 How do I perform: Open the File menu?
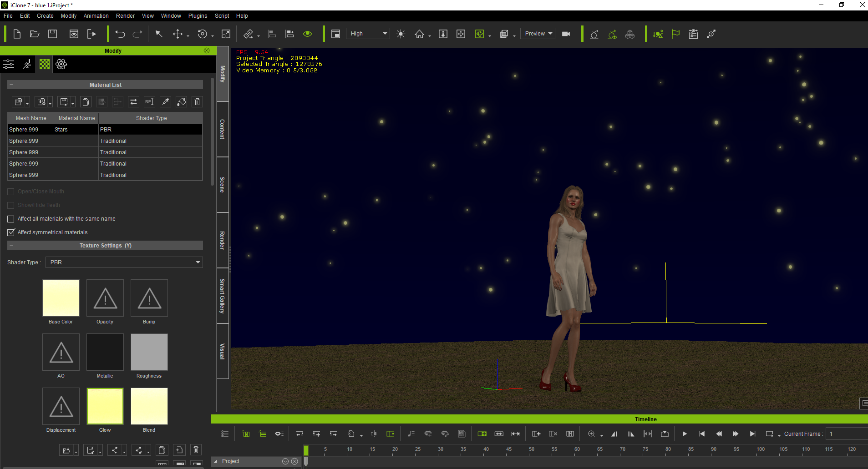click(x=8, y=16)
